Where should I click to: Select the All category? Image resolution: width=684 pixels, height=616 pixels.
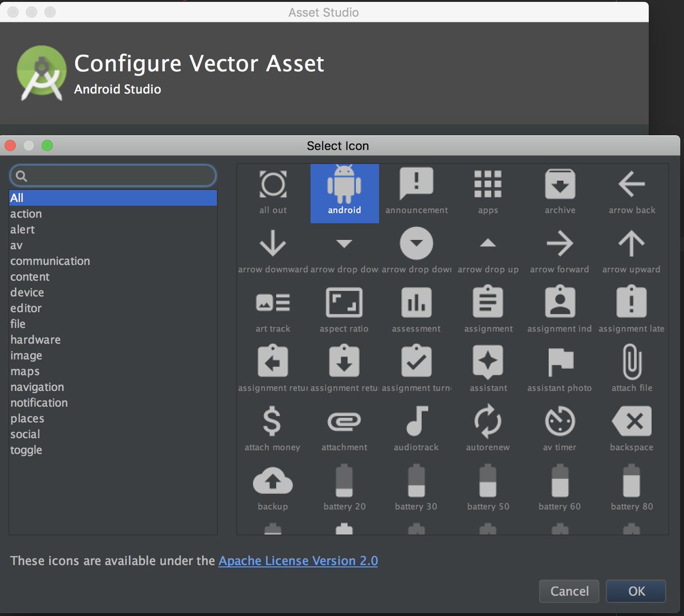[113, 198]
